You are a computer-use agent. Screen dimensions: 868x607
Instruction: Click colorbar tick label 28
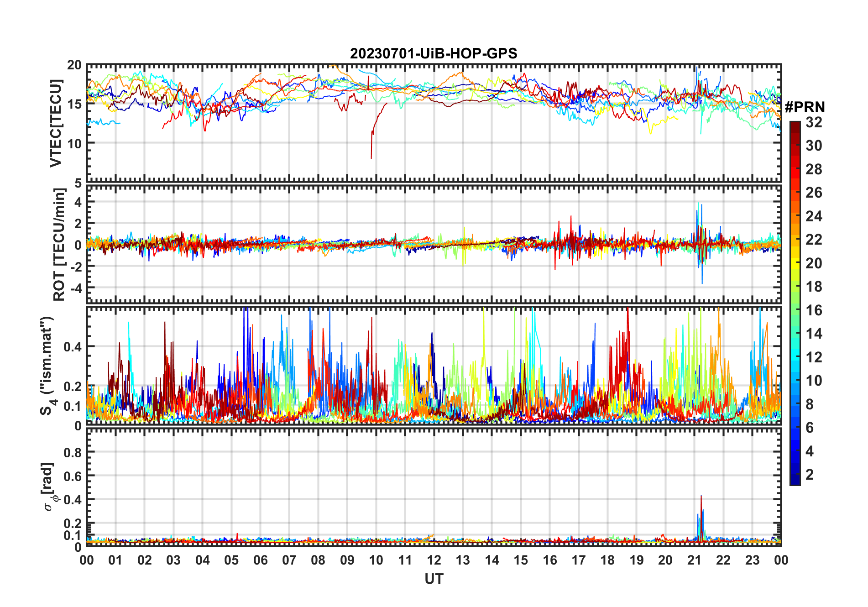814,169
